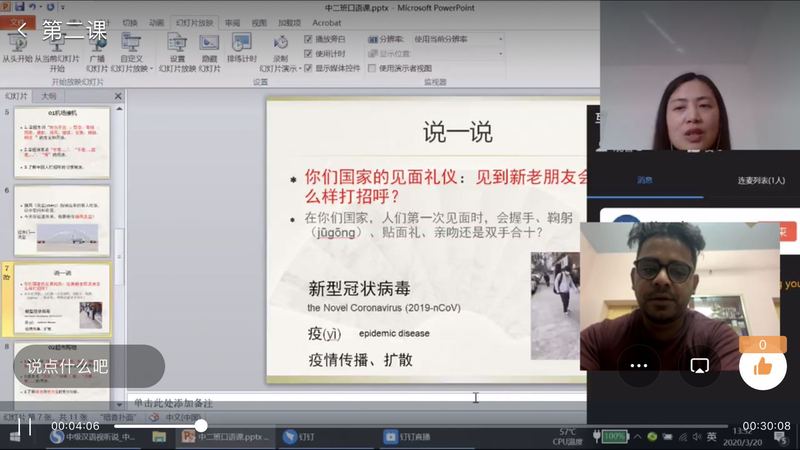
Task: Click the back arrow beside 第二课
Action: [22, 30]
